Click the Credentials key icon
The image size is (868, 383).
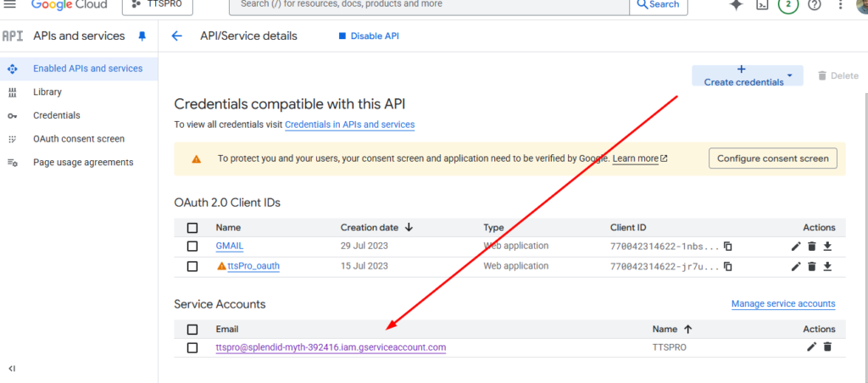click(x=12, y=116)
